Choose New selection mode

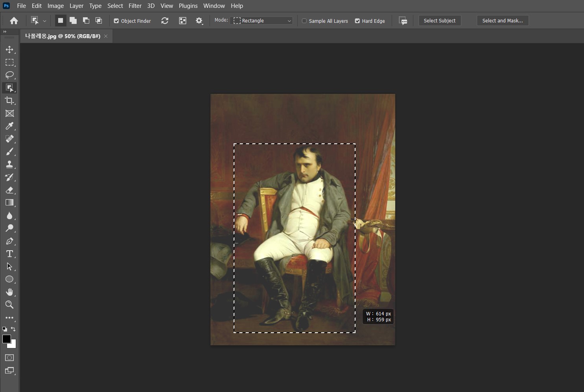[x=61, y=20]
